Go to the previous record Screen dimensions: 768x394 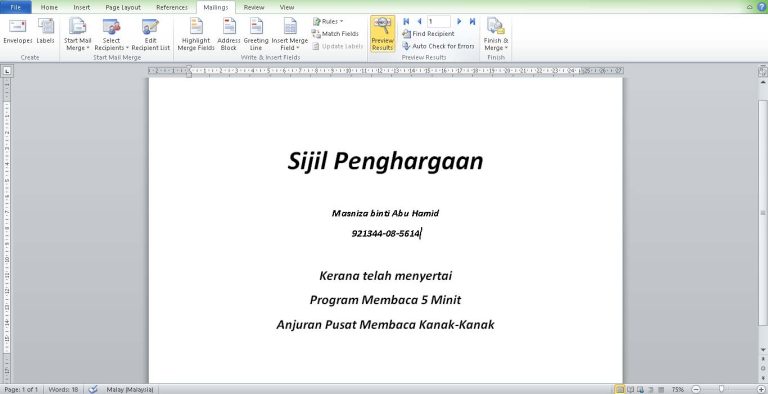pyautogui.click(x=419, y=22)
